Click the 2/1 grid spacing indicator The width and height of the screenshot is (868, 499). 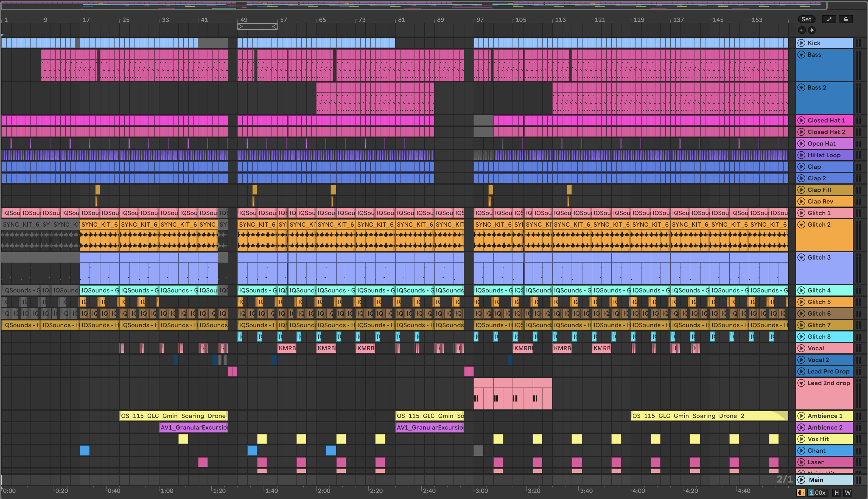point(784,479)
